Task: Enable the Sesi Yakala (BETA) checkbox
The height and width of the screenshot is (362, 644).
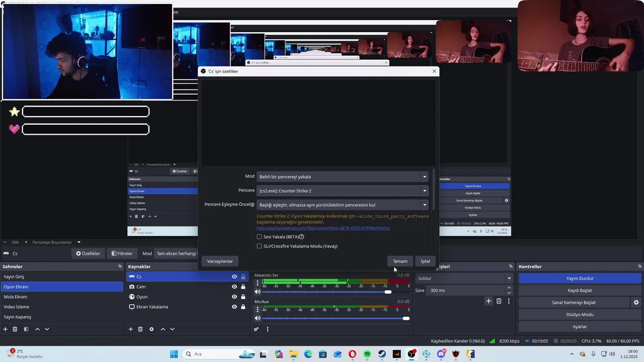Action: pyautogui.click(x=259, y=236)
